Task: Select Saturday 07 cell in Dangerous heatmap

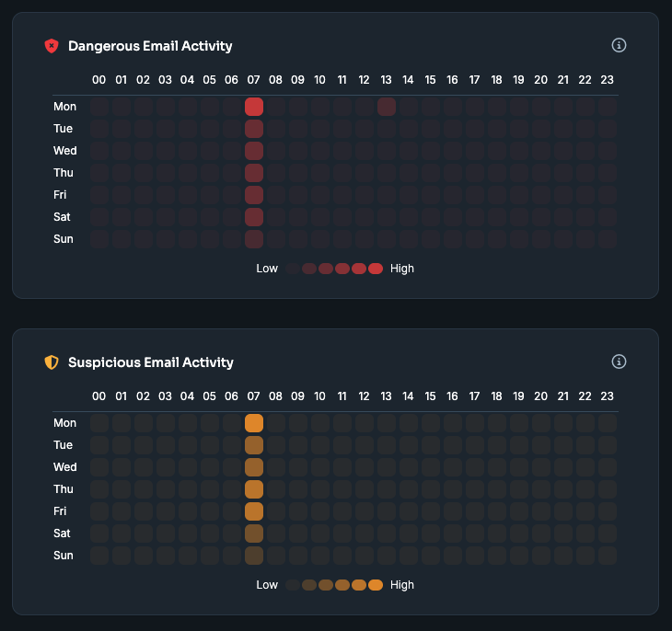Action: [x=254, y=217]
